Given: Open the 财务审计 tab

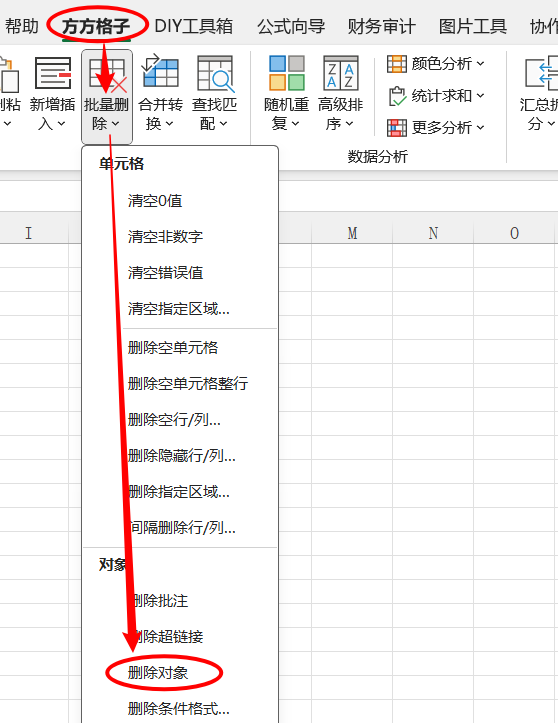Looking at the screenshot, I should [381, 26].
